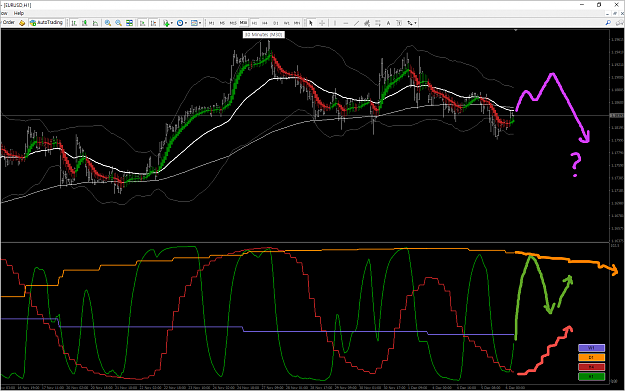Screen dimensions: 625x391
Task: Select the M30 timeframe
Action: coord(244,23)
